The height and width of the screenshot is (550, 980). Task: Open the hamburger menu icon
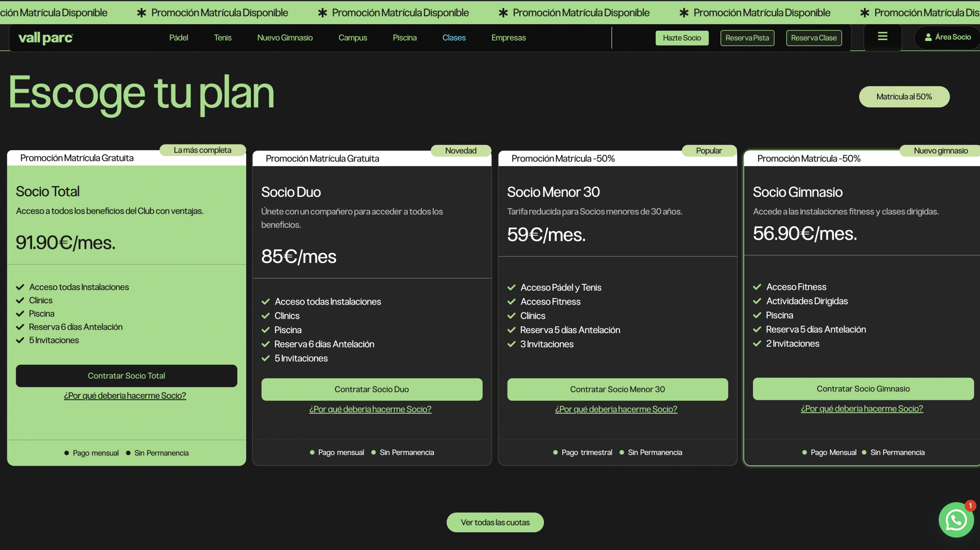pos(882,36)
